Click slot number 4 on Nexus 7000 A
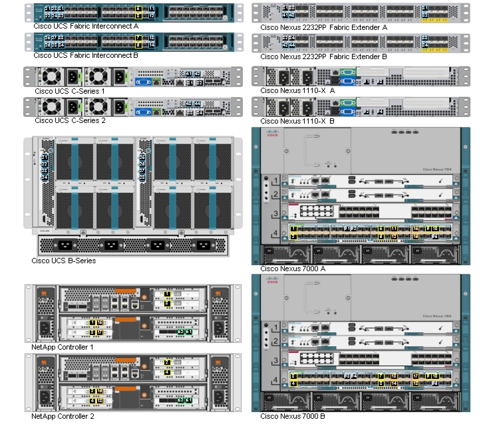This screenshot has width=491, height=448. [x=275, y=233]
